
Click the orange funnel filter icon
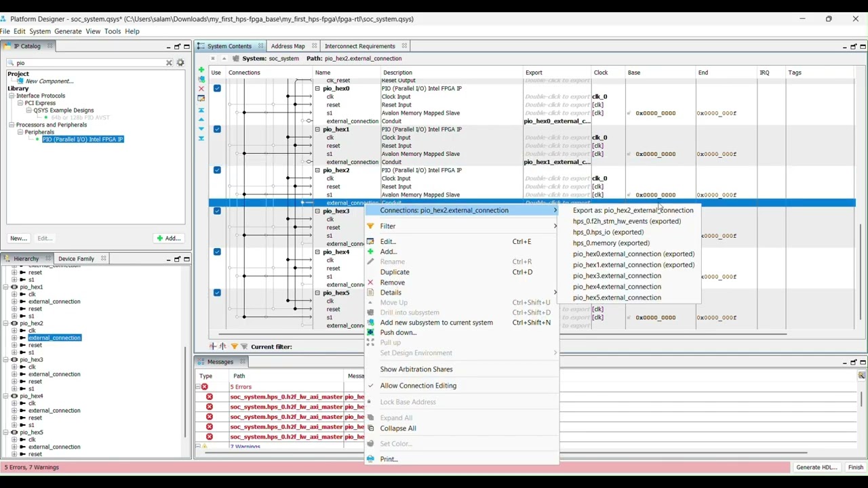tap(234, 346)
